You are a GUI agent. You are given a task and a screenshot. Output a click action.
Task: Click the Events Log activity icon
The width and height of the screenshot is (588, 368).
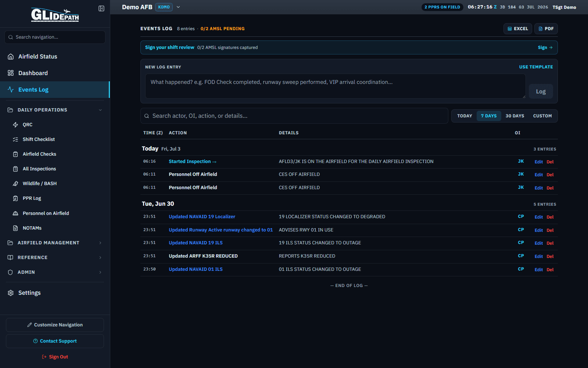click(x=11, y=90)
